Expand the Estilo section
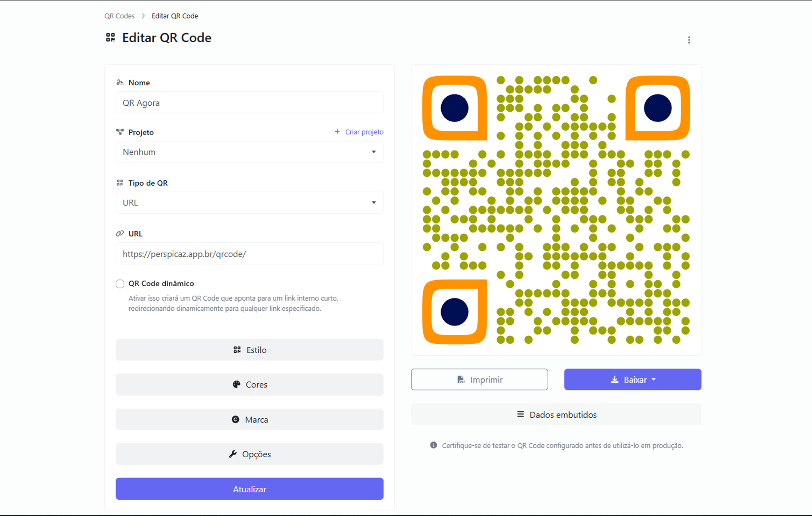This screenshot has height=516, width=812. pos(249,350)
